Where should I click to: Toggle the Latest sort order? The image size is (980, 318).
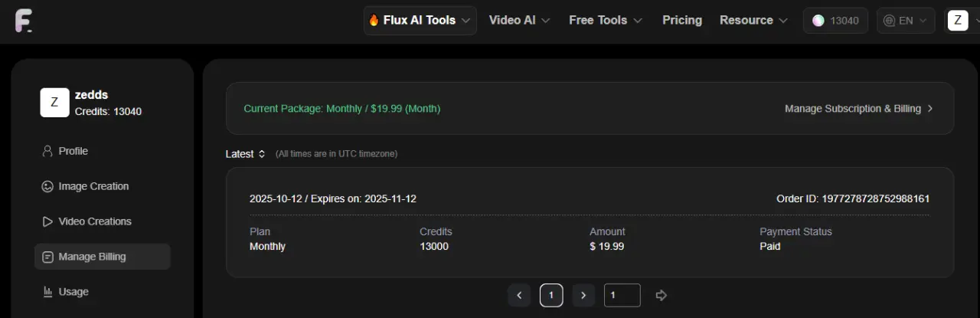click(246, 154)
